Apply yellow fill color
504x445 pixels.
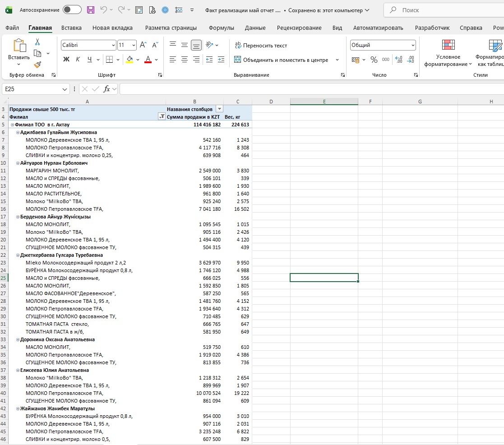[129, 60]
